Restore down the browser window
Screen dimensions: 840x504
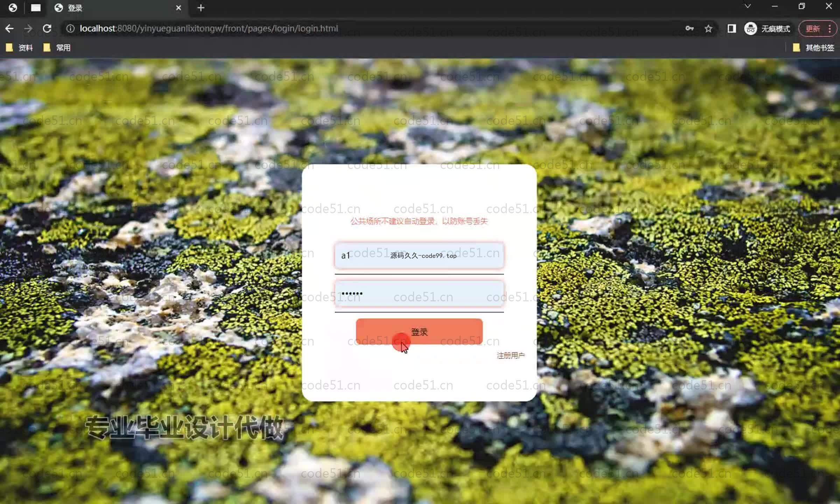point(801,6)
